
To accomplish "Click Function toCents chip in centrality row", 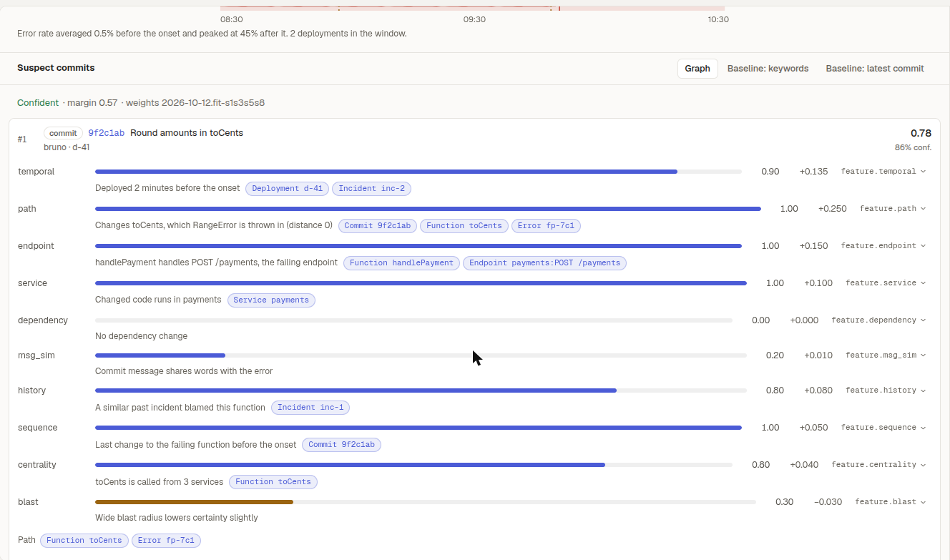I will [273, 482].
